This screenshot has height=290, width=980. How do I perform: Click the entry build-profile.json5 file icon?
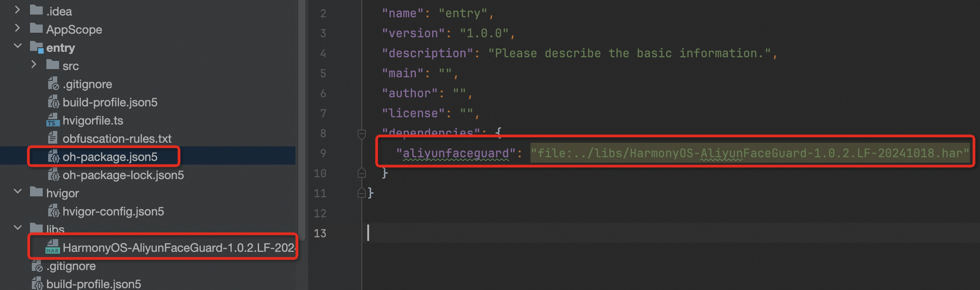[53, 102]
